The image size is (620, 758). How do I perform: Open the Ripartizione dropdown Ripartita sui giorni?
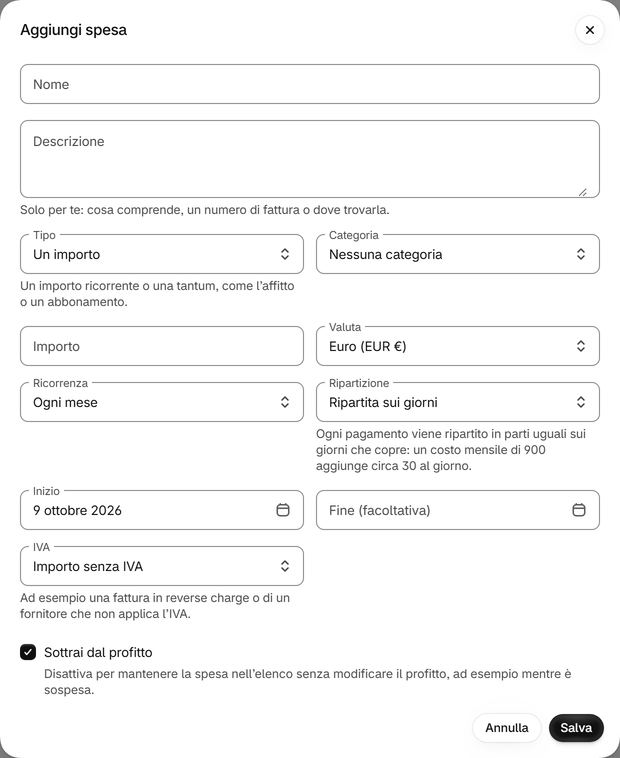click(458, 402)
